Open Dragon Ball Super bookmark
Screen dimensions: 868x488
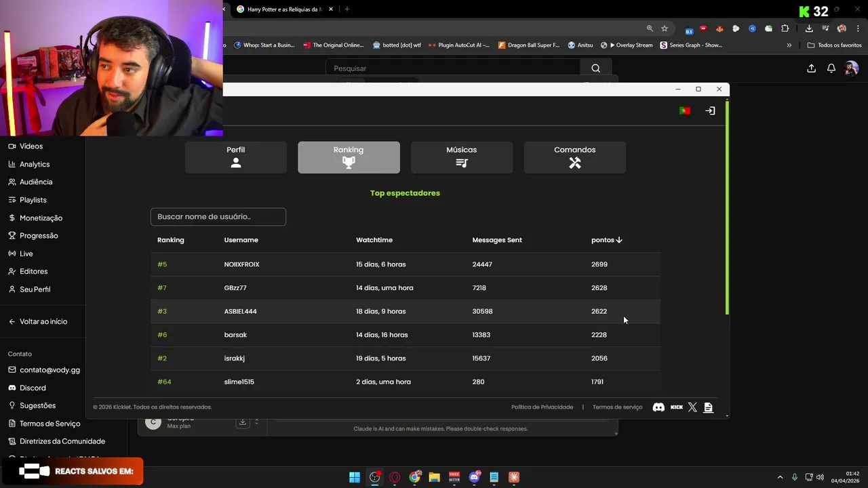tap(529, 45)
